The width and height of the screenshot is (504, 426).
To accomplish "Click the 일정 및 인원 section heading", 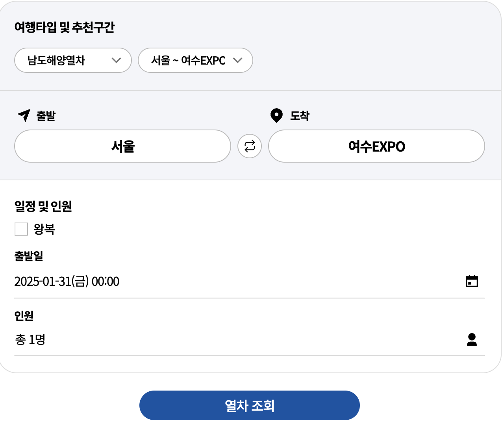I will [43, 206].
